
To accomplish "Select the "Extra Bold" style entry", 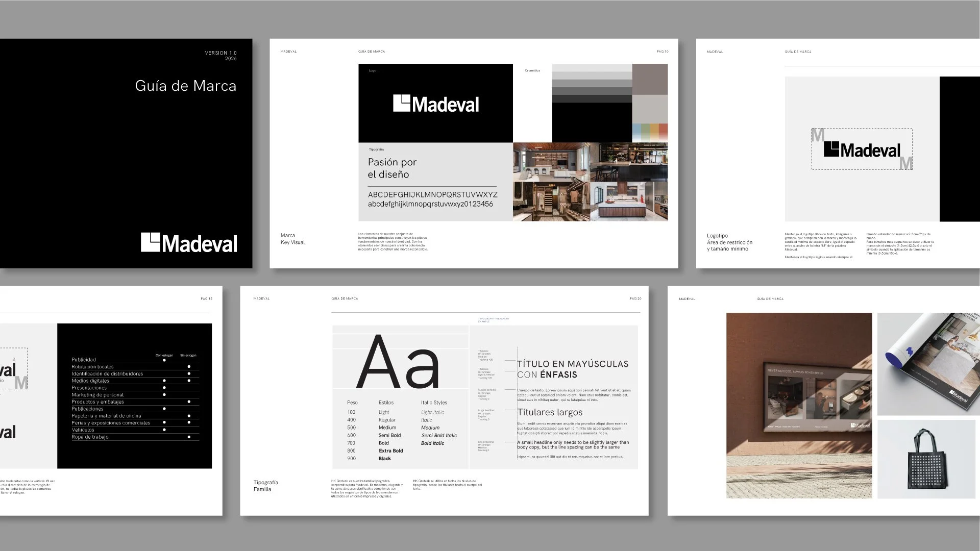I will click(x=390, y=450).
